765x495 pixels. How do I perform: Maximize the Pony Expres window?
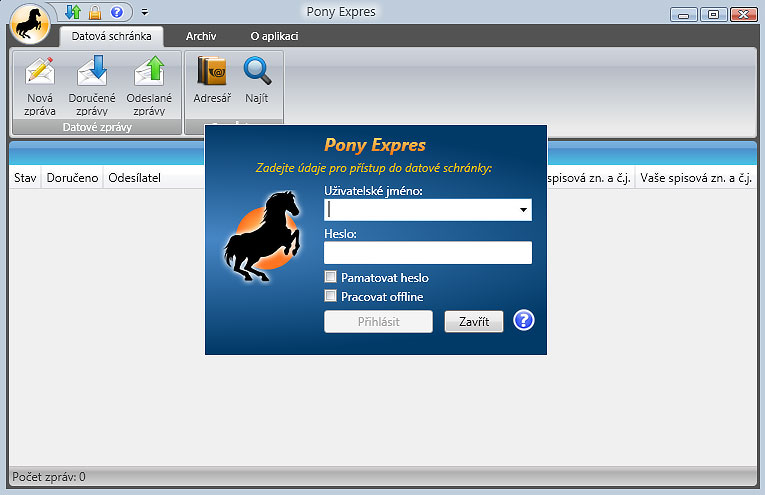click(713, 15)
